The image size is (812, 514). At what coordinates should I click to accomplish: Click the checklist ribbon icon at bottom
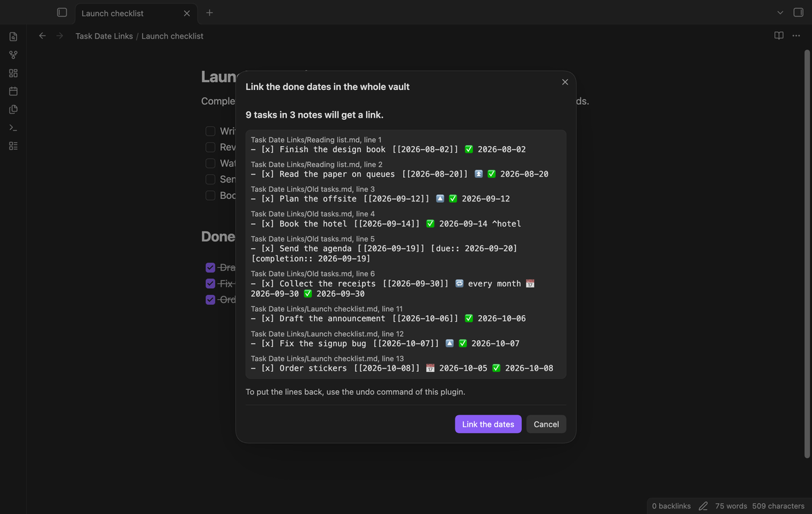[14, 145]
